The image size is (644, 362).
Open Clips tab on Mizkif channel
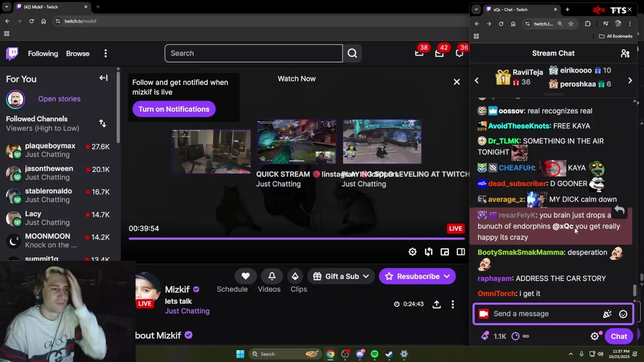(x=299, y=289)
